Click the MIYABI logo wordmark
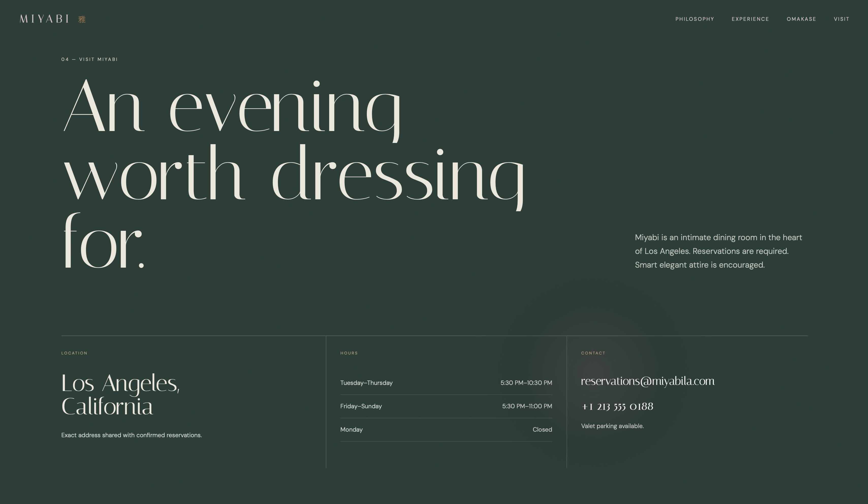Viewport: 868px width, 504px height. click(44, 19)
